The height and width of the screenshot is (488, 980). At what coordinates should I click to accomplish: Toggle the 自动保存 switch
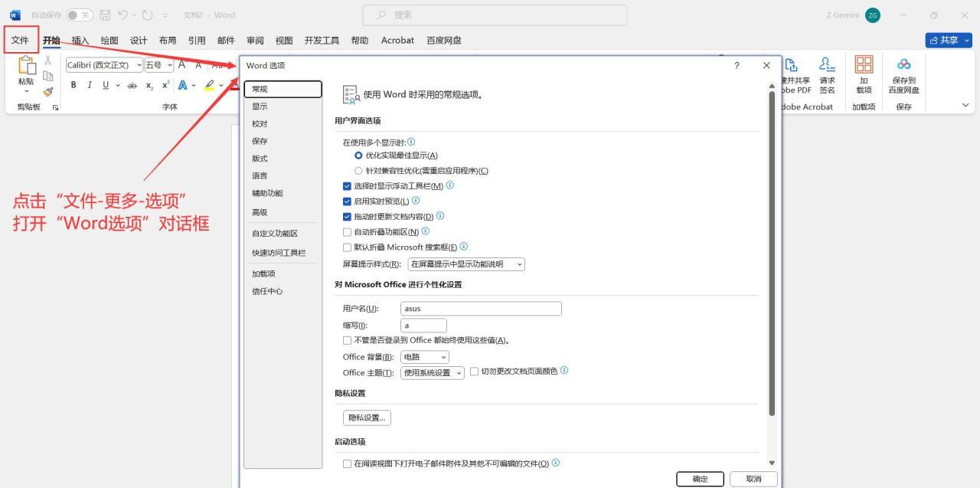[79, 15]
